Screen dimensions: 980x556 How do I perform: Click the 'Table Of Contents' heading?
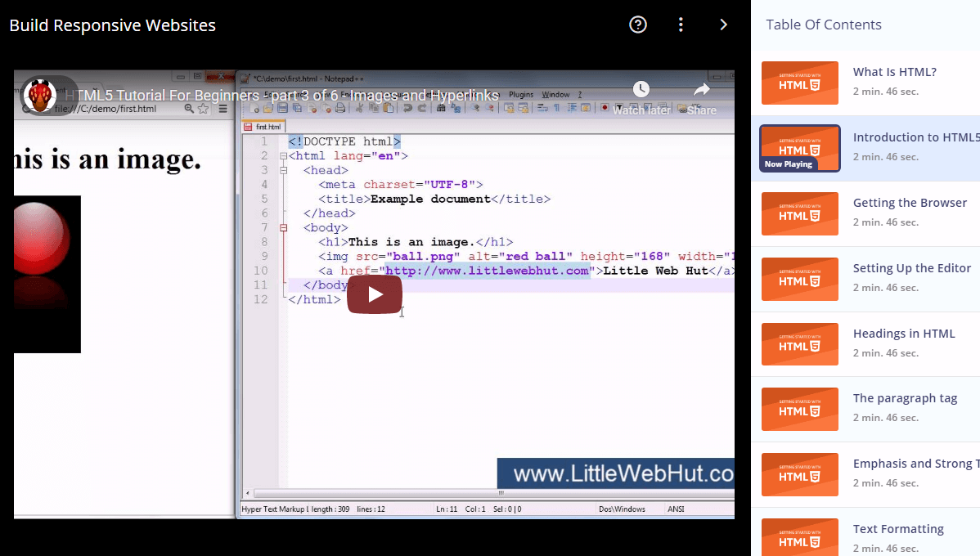click(823, 25)
